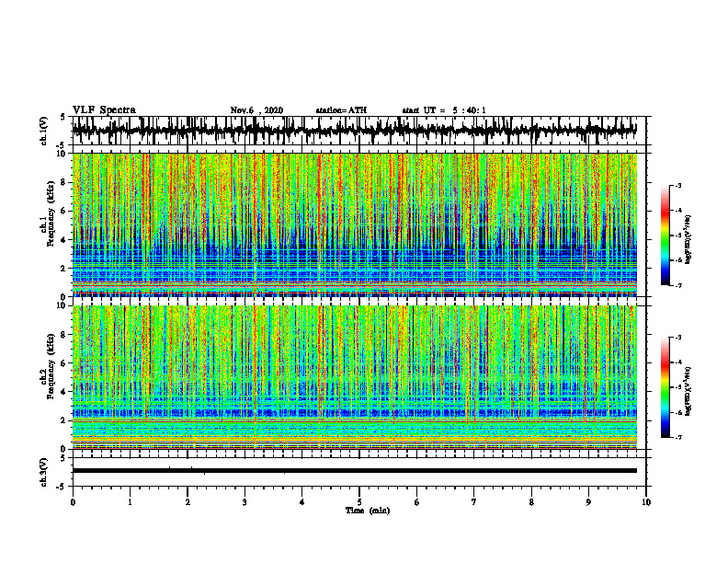Select the "Time (min)" x-axis title

coord(368,511)
